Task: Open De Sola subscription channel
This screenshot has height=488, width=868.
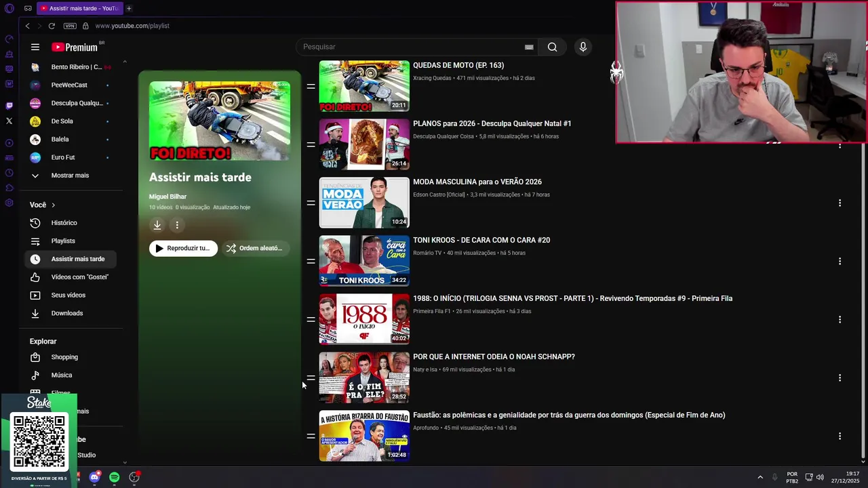Action: [70, 121]
